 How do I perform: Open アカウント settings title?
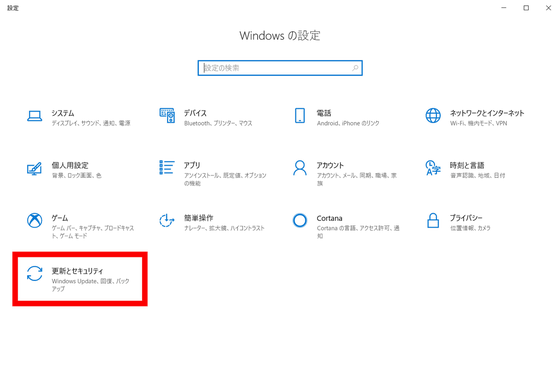[330, 165]
